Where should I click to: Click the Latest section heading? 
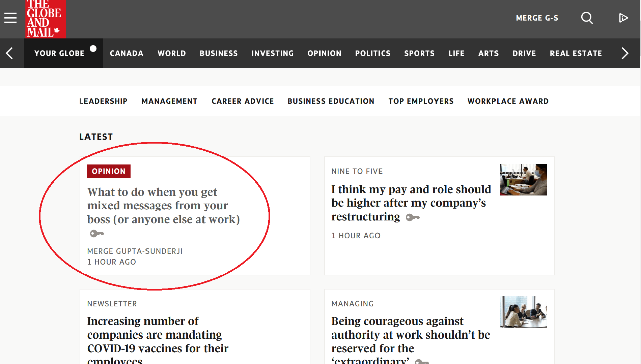click(x=96, y=137)
